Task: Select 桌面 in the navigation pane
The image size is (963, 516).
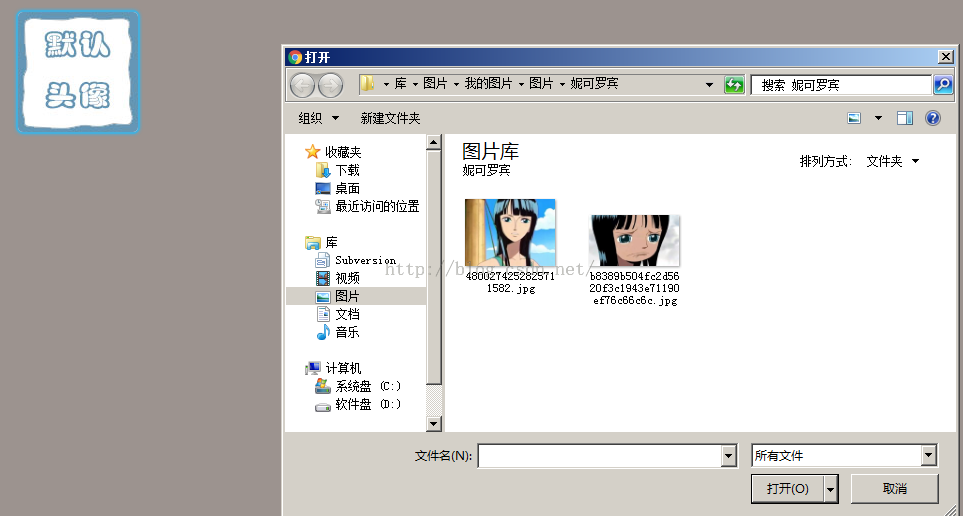Action: point(348,189)
